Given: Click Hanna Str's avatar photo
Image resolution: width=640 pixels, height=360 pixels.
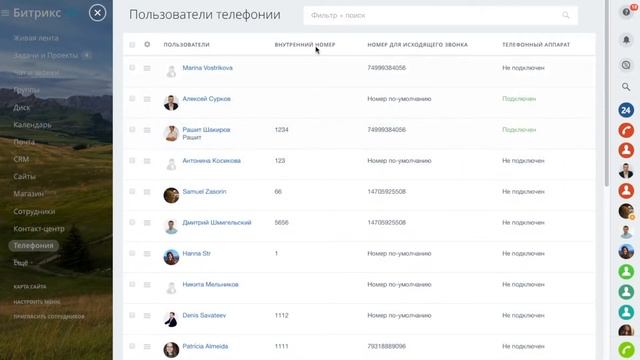Looking at the screenshot, I should pos(171,257).
